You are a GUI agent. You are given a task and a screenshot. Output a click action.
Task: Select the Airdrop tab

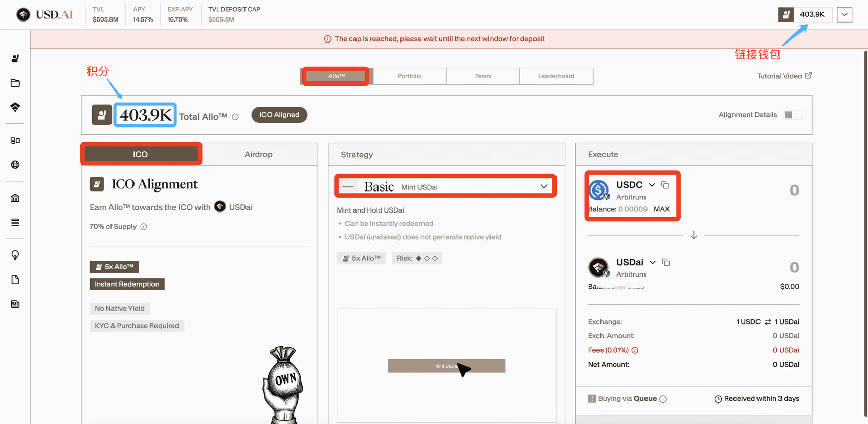pos(258,154)
